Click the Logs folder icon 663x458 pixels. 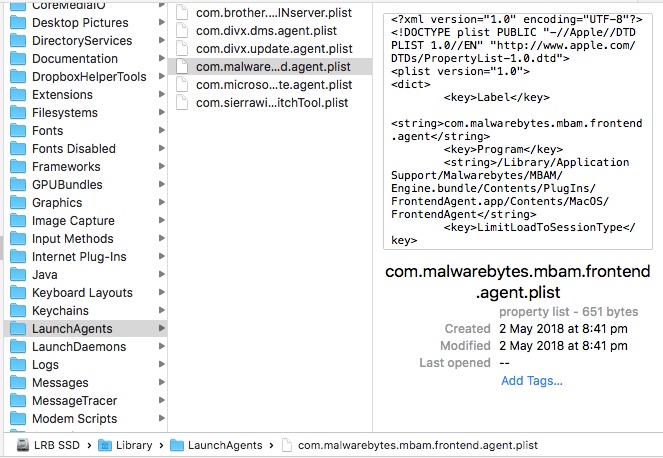[18, 365]
